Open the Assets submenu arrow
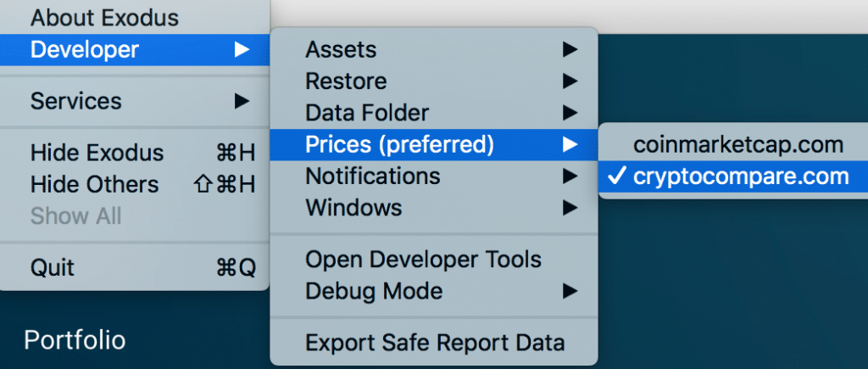This screenshot has height=369, width=868. click(570, 50)
